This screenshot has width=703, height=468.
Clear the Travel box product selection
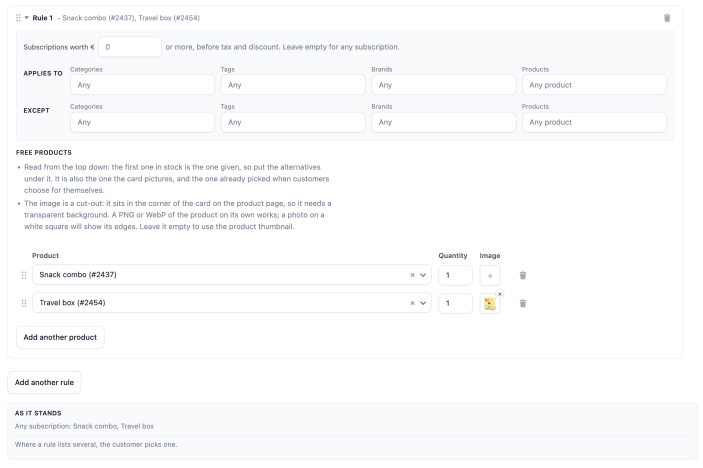point(412,303)
